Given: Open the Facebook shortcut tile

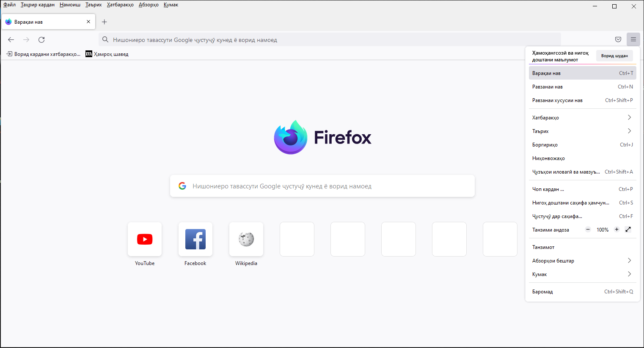Looking at the screenshot, I should coord(195,239).
